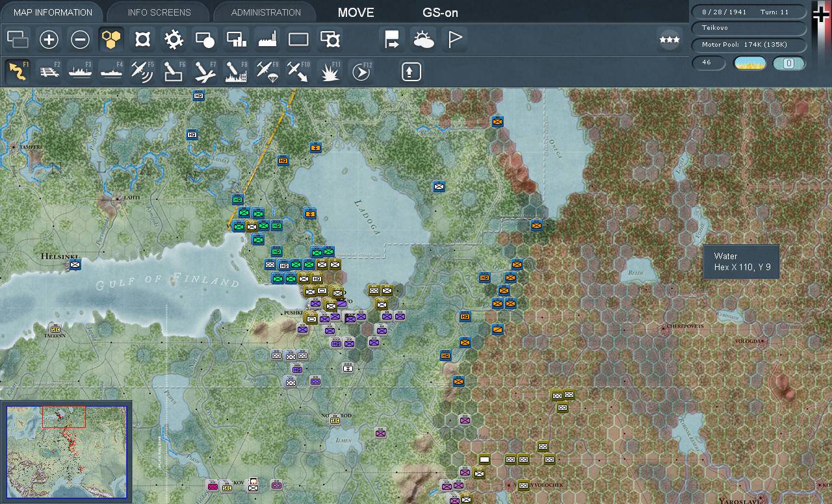Open the Administration tab
832x504 pixels.
coord(266,12)
